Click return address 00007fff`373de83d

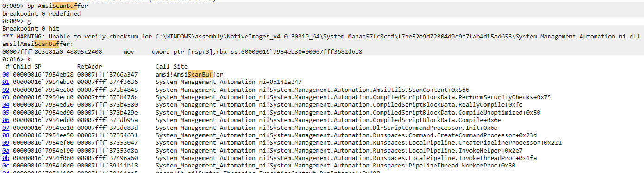[x=107, y=128]
